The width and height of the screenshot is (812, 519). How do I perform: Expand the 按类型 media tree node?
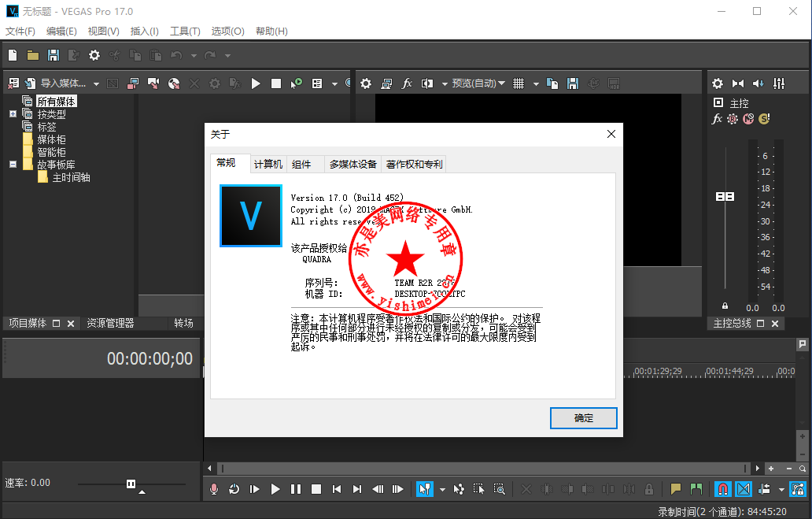(13, 114)
